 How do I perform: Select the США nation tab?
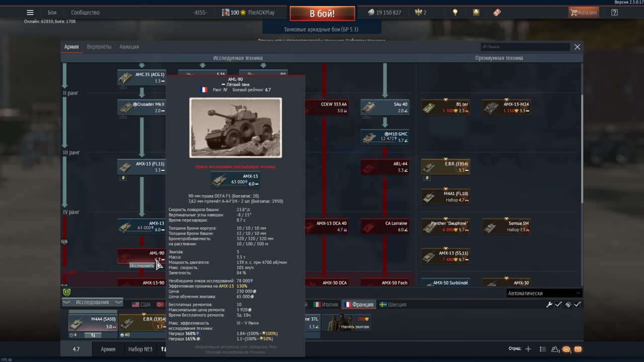tap(141, 305)
